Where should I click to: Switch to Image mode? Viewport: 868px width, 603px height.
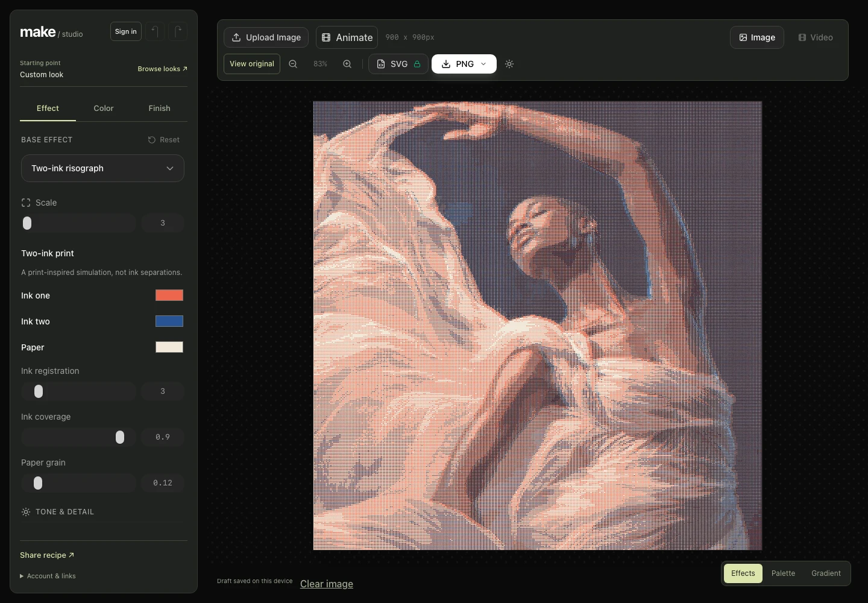(757, 37)
